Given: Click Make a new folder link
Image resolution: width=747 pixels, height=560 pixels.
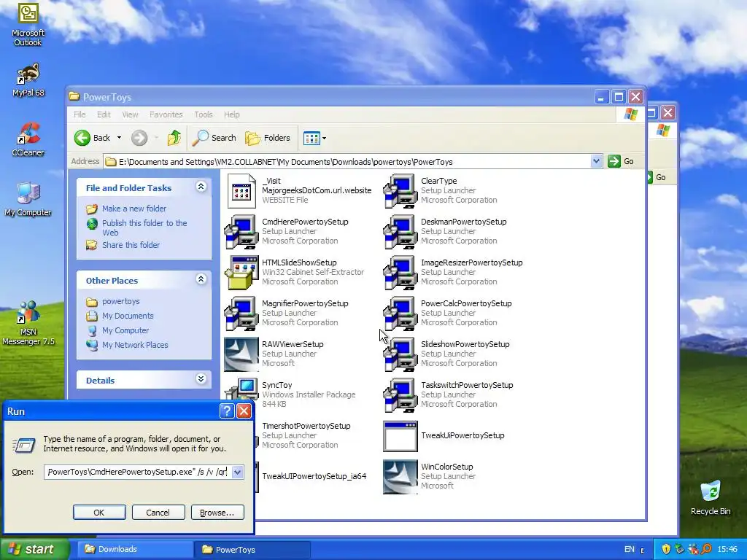Looking at the screenshot, I should (x=134, y=209).
